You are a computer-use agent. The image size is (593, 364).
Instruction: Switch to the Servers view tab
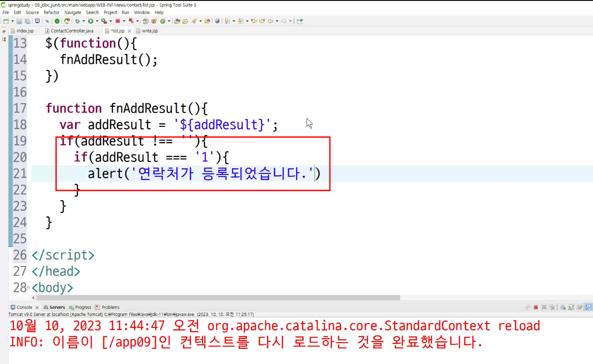coord(54,307)
